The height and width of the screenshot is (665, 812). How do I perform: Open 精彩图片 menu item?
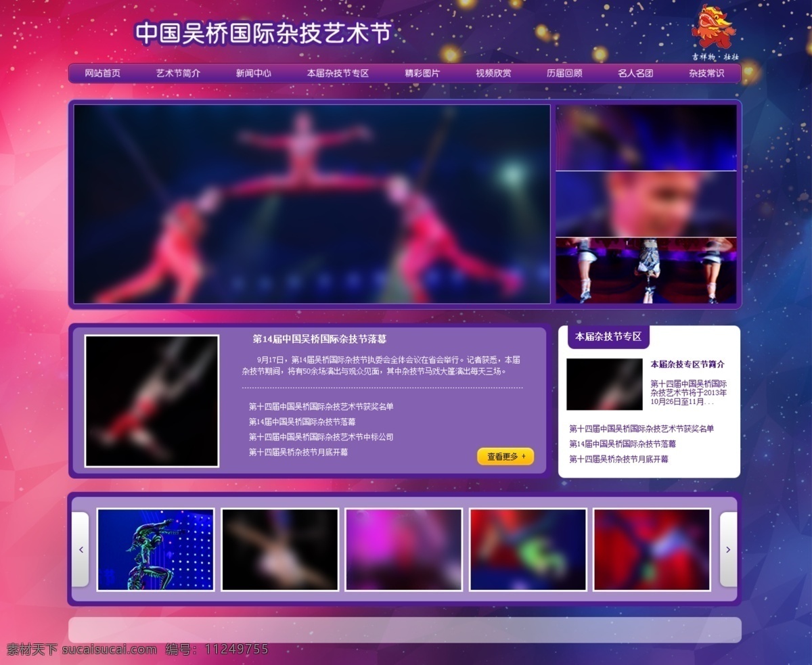[422, 73]
